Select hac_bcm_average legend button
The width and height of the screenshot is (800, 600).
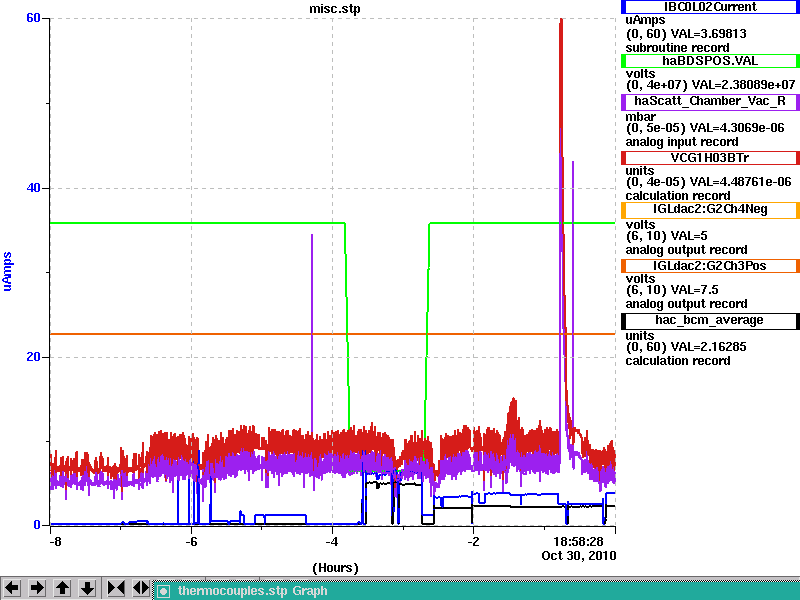710,320
